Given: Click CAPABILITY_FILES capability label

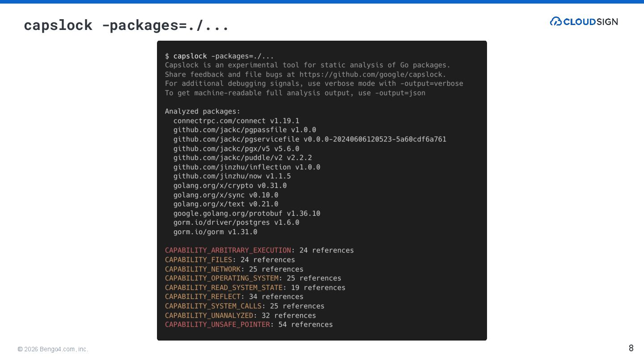Looking at the screenshot, I should click(199, 260).
